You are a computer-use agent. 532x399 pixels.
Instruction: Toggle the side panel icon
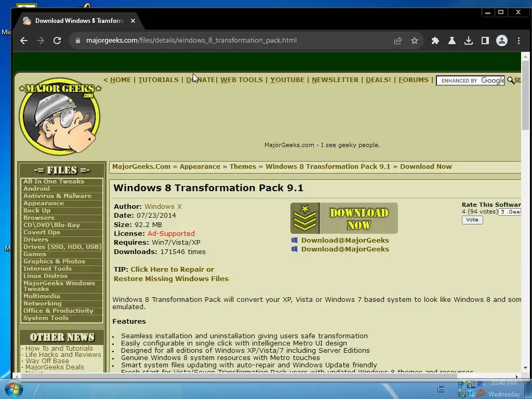click(x=485, y=41)
